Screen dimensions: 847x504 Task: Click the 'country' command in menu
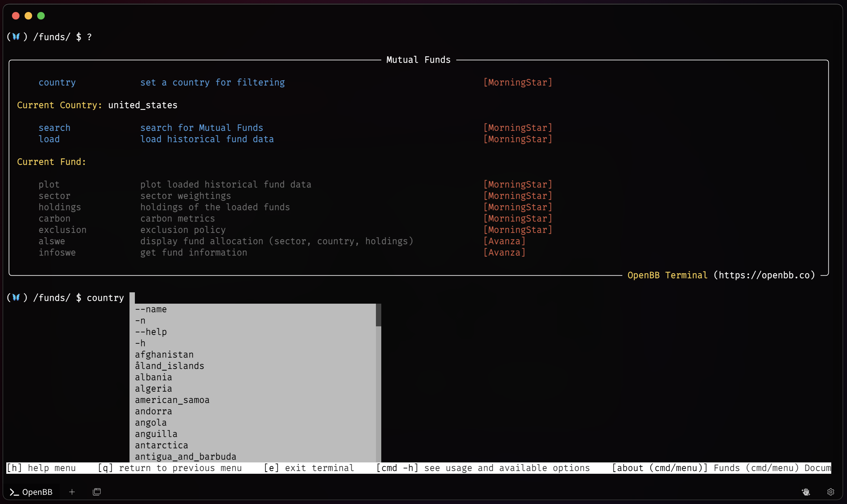[57, 83]
